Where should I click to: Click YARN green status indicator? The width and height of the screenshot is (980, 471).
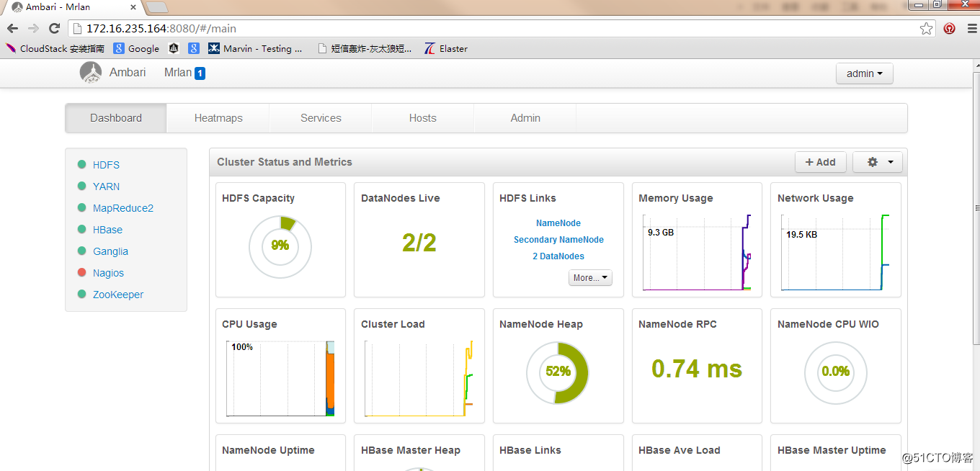pos(82,187)
